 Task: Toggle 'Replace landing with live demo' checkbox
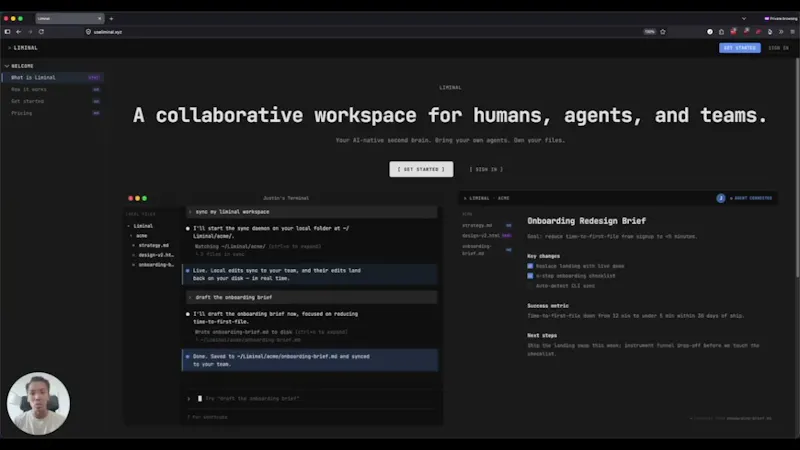pyautogui.click(x=530, y=266)
